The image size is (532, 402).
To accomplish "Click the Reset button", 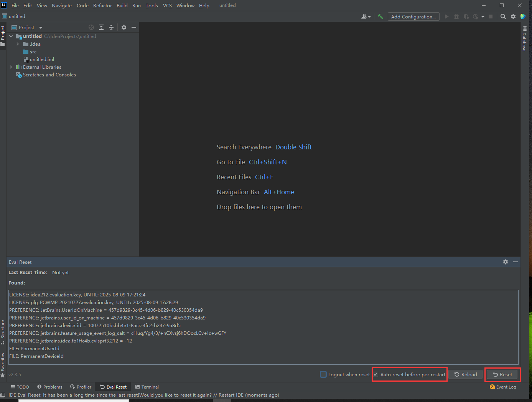I will click(x=502, y=374).
